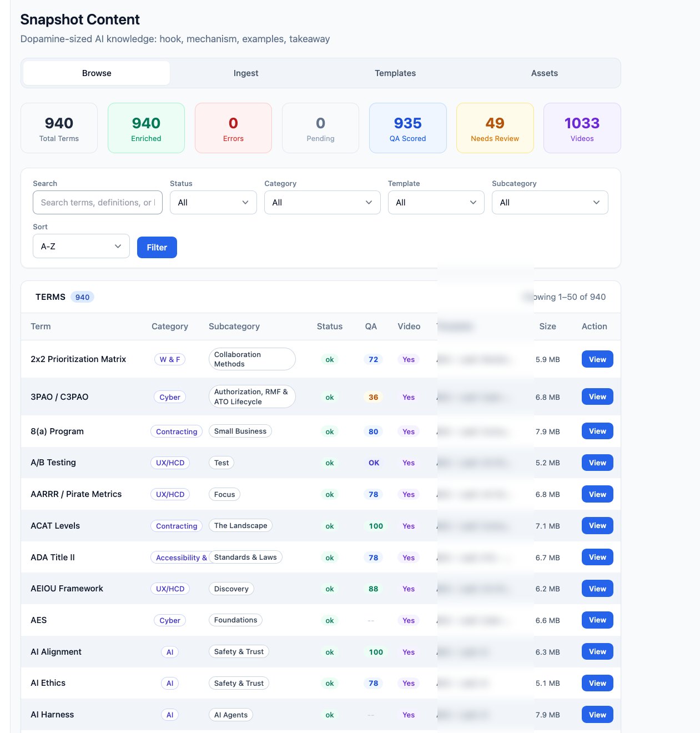Image resolution: width=700 pixels, height=733 pixels.
Task: Click the Errors stat card
Action: tap(233, 128)
